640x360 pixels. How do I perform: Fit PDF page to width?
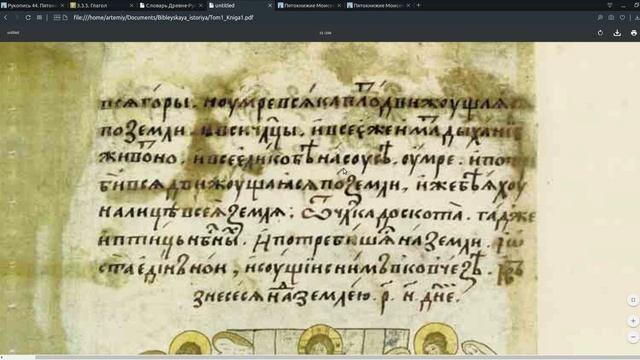point(633,300)
